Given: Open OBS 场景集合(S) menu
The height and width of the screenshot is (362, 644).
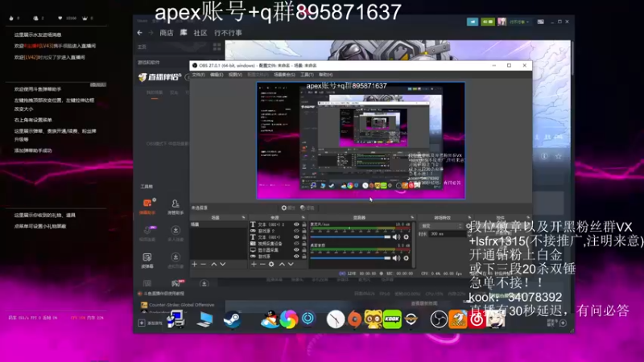Looking at the screenshot, I should point(284,75).
